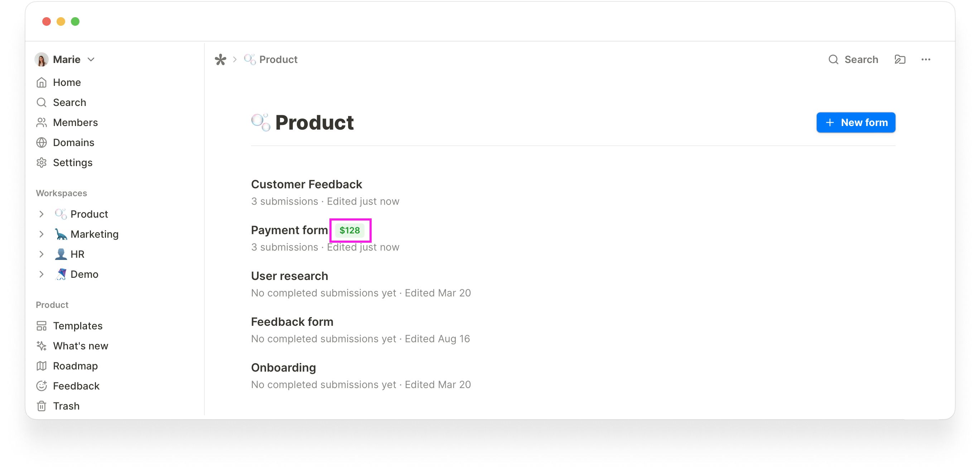Click the sidebar Search magnifier icon
Image resolution: width=980 pixels, height=474 pixels.
pyautogui.click(x=42, y=102)
